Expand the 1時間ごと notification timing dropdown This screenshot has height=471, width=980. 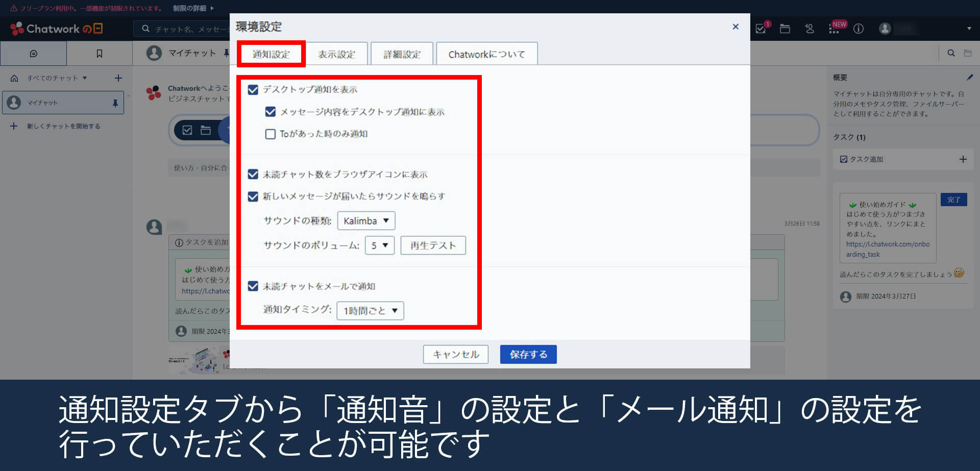370,311
